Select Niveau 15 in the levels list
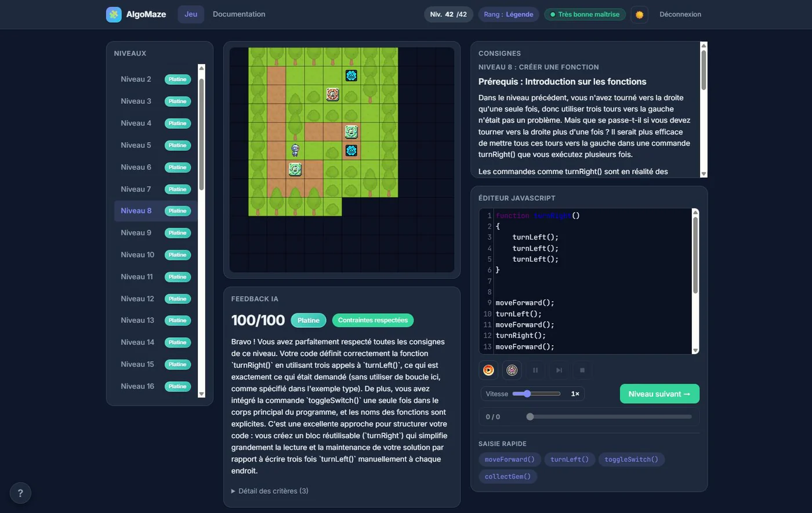The image size is (812, 513). click(155, 364)
